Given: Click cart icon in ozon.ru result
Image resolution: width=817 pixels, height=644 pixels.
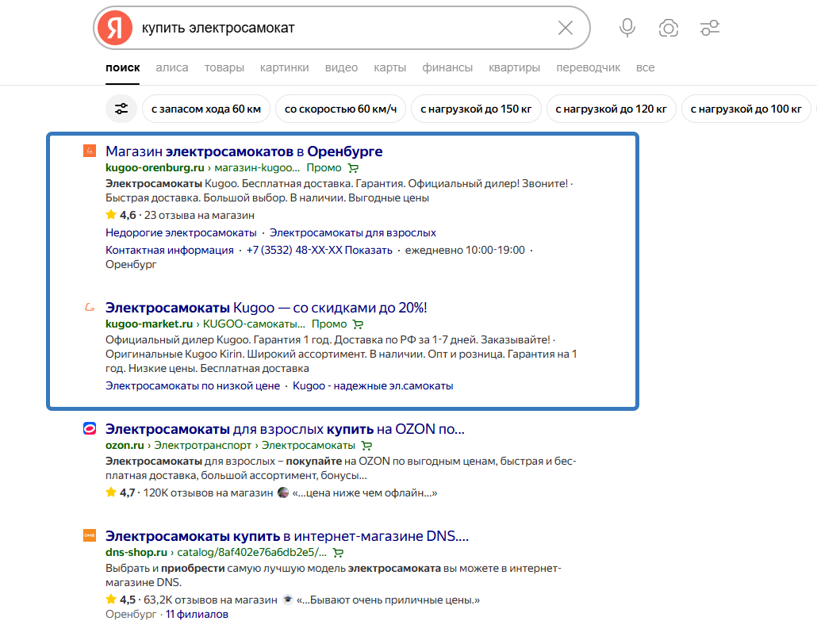Looking at the screenshot, I should click(366, 446).
